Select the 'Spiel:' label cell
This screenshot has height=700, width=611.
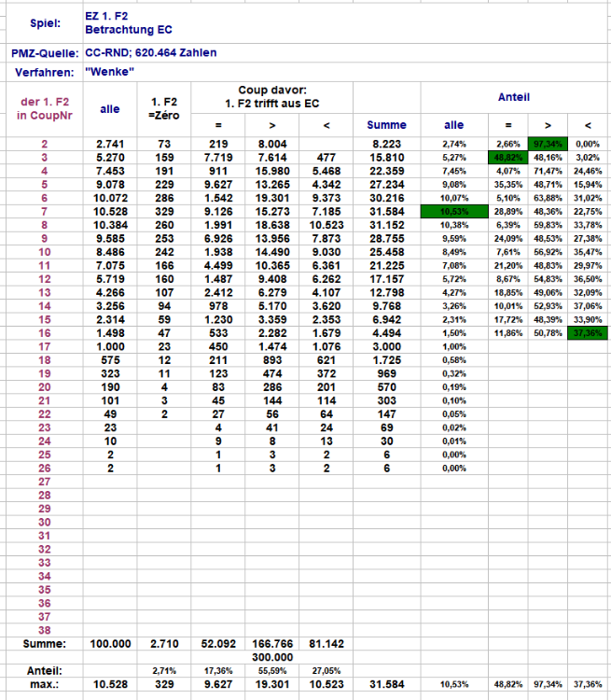point(45,23)
